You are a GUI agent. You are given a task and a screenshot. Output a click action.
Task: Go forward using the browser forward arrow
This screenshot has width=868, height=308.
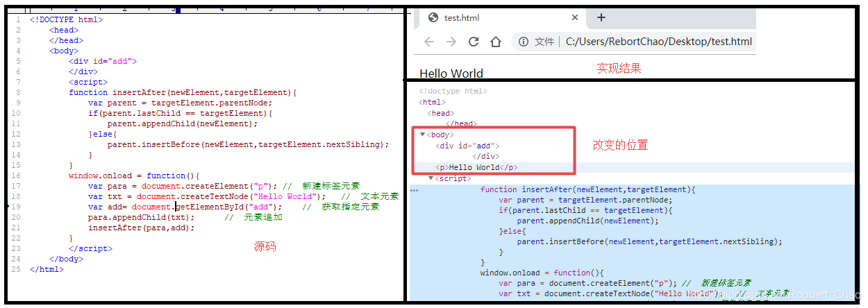(451, 42)
